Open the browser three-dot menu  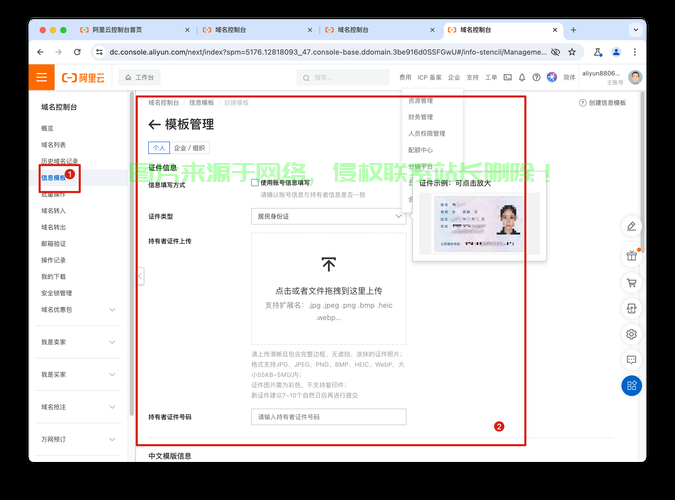635,52
